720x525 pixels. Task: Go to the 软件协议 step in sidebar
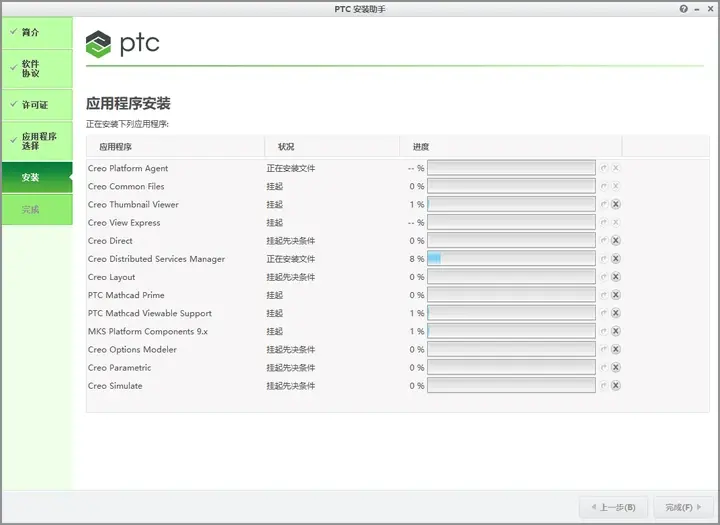point(37,68)
